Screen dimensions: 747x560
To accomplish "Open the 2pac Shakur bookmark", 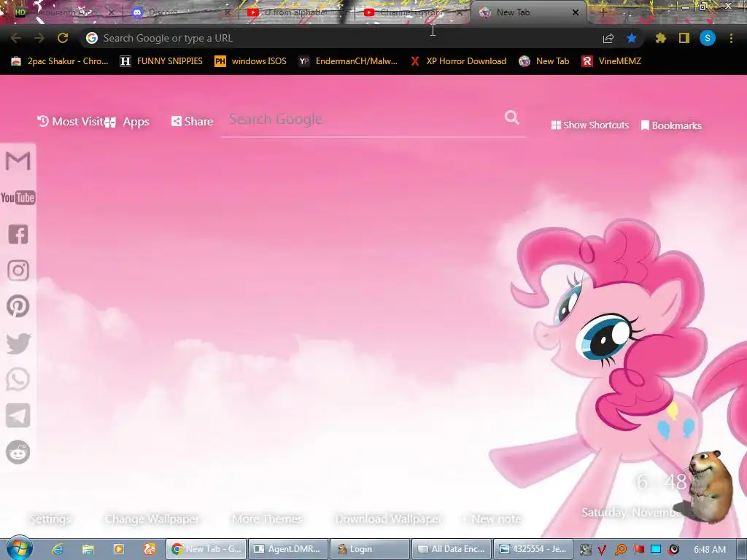I will [60, 61].
